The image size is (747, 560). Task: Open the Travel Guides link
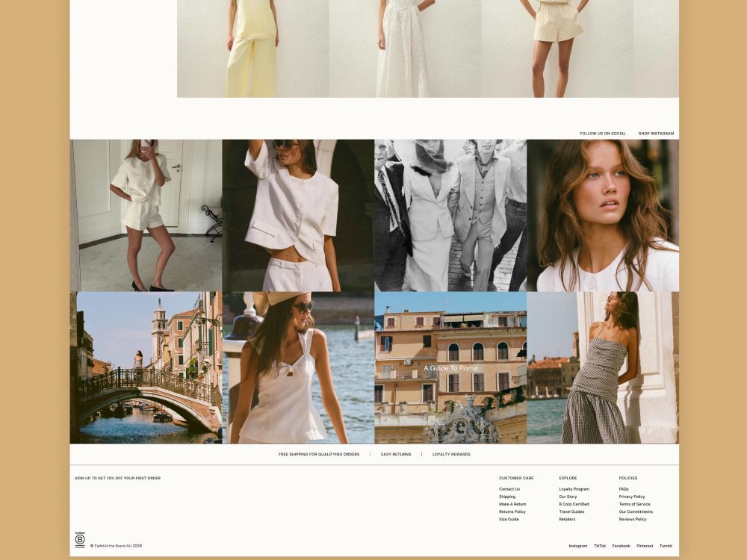tap(571, 512)
